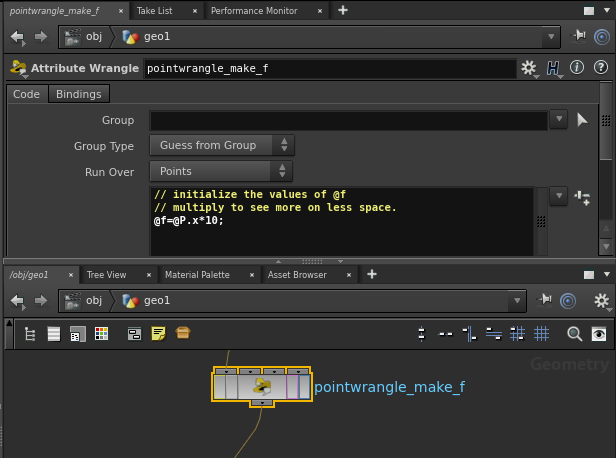Image resolution: width=616 pixels, height=458 pixels.
Task: Click the node info 'i' icon
Action: pyautogui.click(x=576, y=69)
